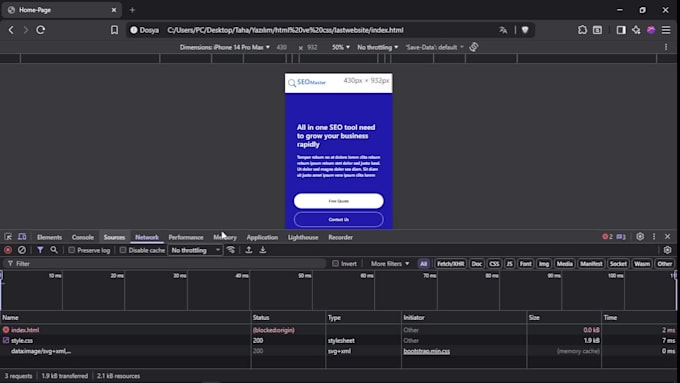Enable the Preserve log checkbox

[72, 250]
